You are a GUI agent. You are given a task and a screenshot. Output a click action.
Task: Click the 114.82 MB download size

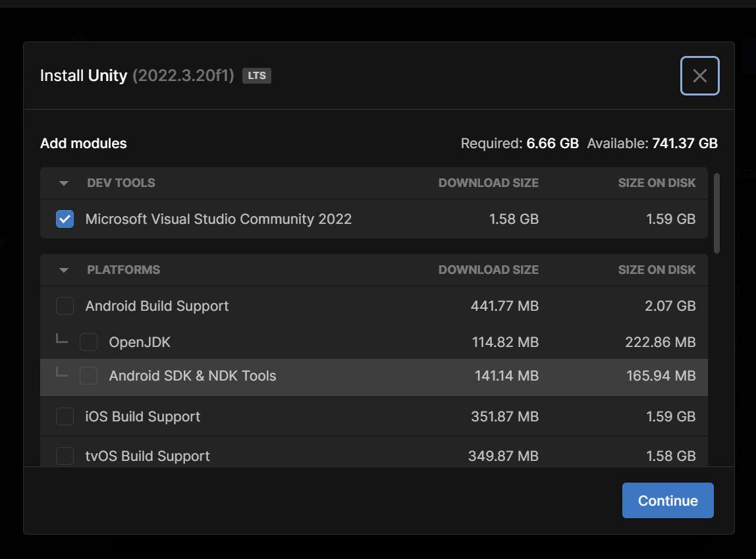click(x=505, y=342)
